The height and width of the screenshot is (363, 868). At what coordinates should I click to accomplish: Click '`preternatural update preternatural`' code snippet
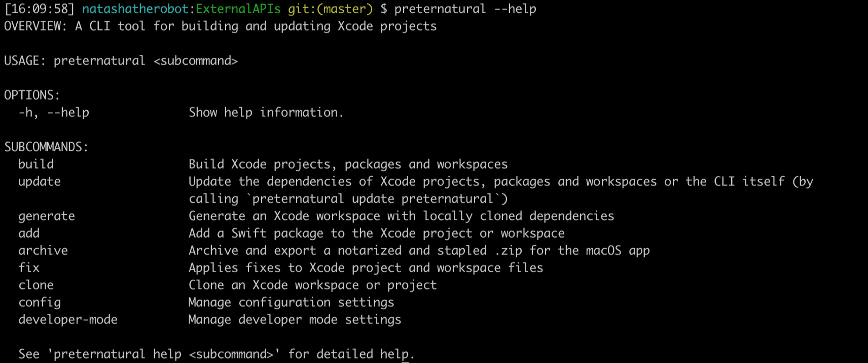pyautogui.click(x=373, y=199)
